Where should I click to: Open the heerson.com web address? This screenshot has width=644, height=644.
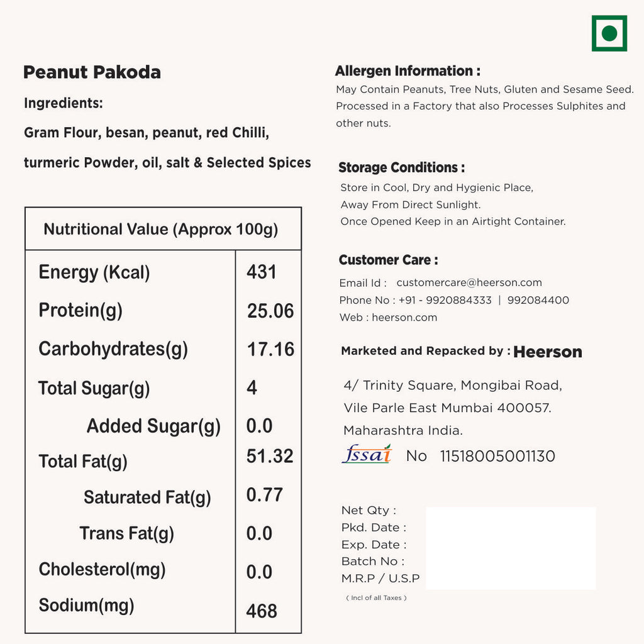404,318
